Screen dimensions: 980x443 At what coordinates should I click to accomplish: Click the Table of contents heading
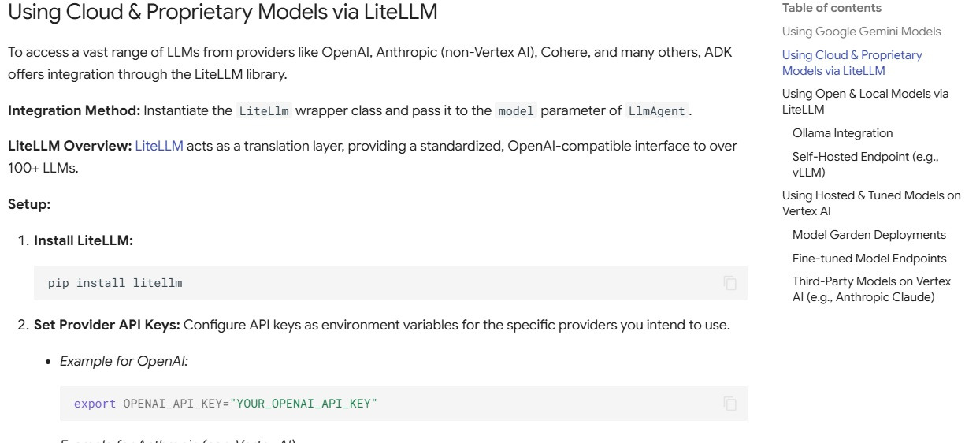click(831, 8)
